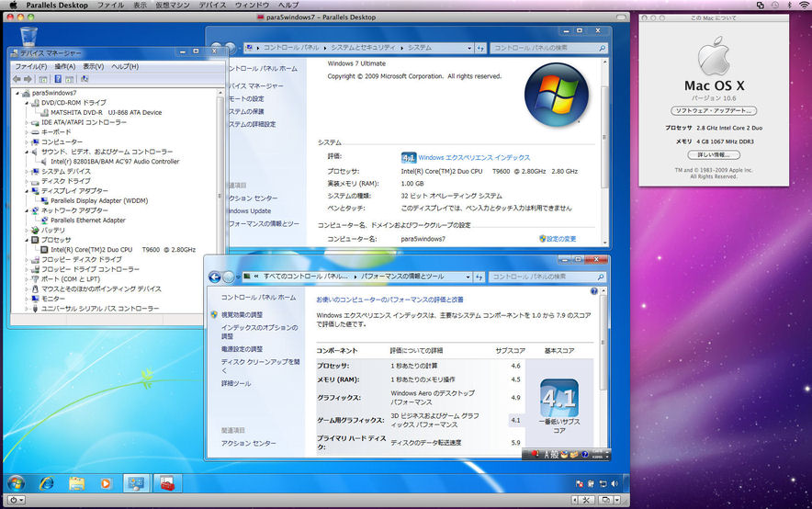The image size is (812, 509).
Task: Open the ファイル(F) menu in Device Manager
Action: 30,66
